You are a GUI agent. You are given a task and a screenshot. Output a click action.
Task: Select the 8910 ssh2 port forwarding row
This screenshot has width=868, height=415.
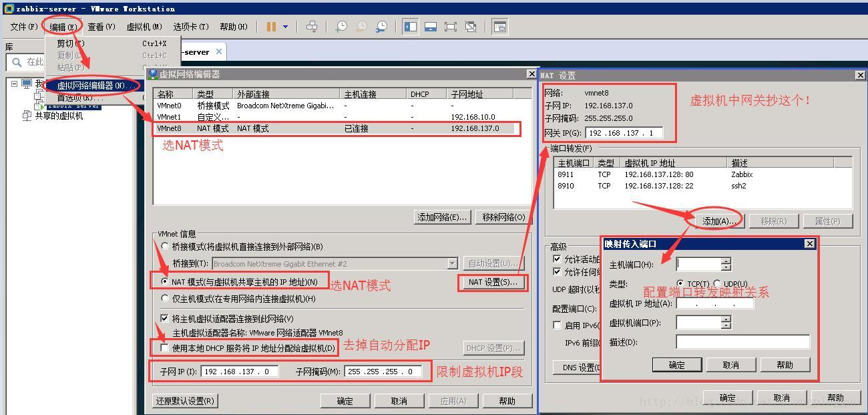point(702,186)
